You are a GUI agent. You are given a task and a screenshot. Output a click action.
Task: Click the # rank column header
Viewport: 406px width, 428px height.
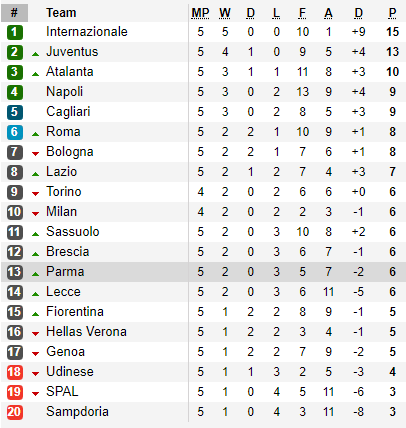tap(14, 13)
